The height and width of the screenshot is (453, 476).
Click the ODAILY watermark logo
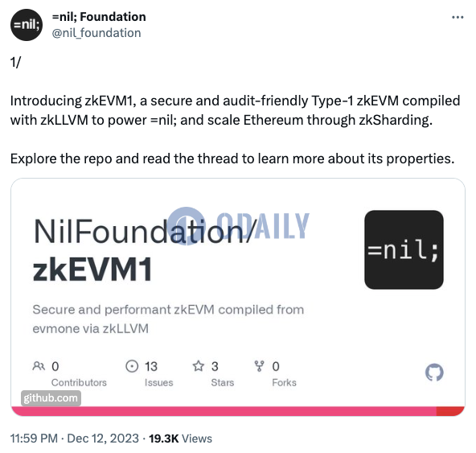[x=238, y=226]
